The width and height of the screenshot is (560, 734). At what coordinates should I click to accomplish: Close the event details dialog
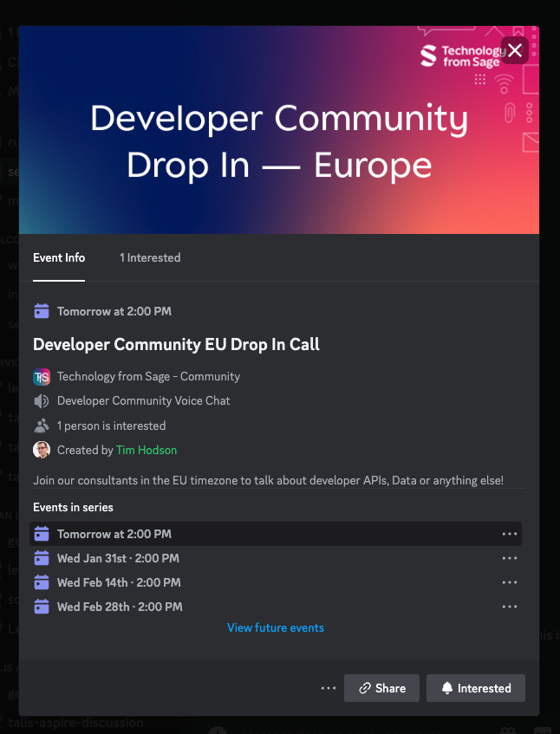pyautogui.click(x=515, y=50)
